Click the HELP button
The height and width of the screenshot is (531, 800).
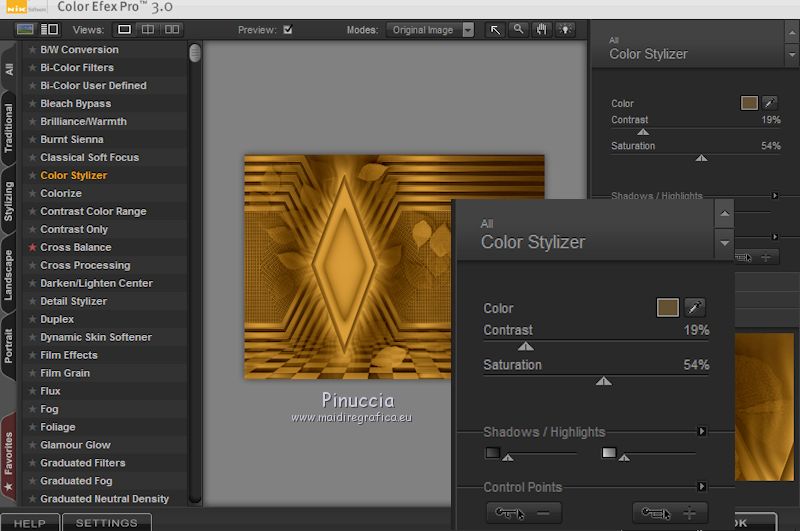click(30, 523)
